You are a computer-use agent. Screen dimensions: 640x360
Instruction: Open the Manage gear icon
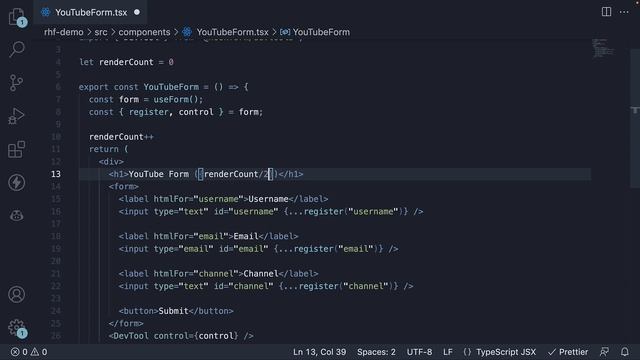(17, 328)
